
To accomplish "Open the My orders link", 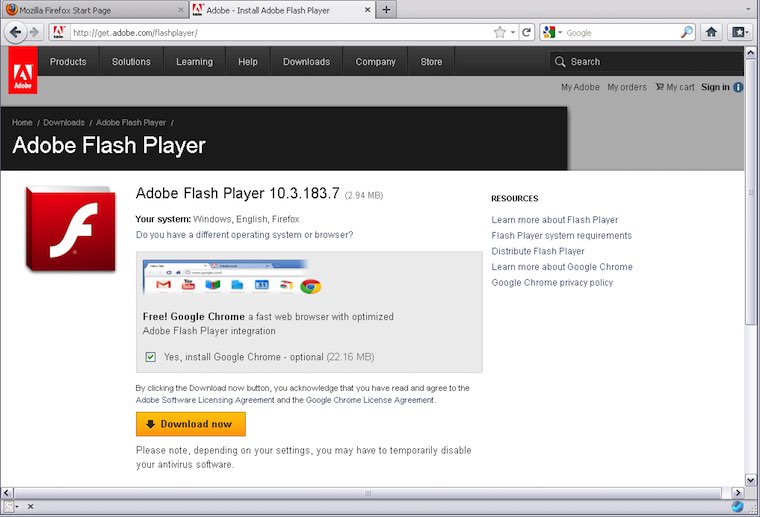I will [x=627, y=87].
